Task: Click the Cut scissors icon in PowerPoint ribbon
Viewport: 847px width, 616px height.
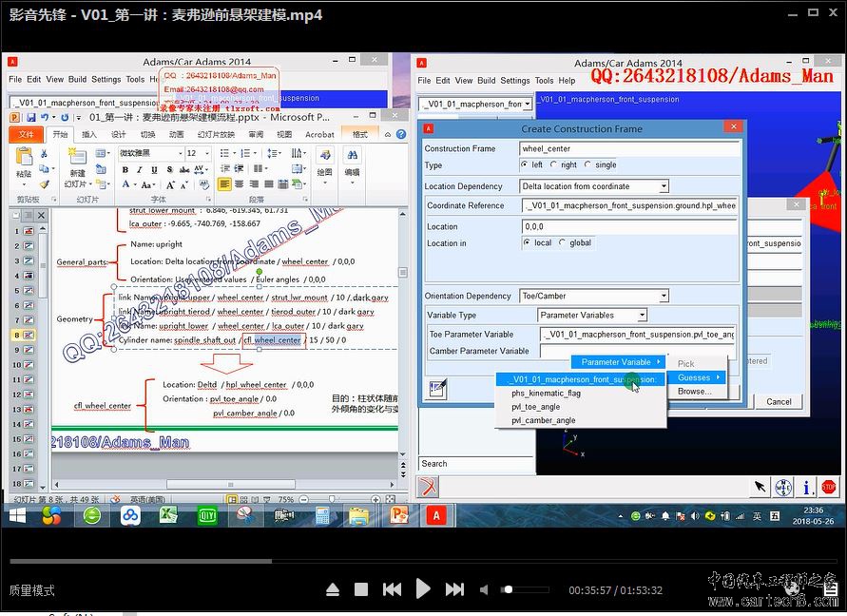Action: (x=45, y=154)
